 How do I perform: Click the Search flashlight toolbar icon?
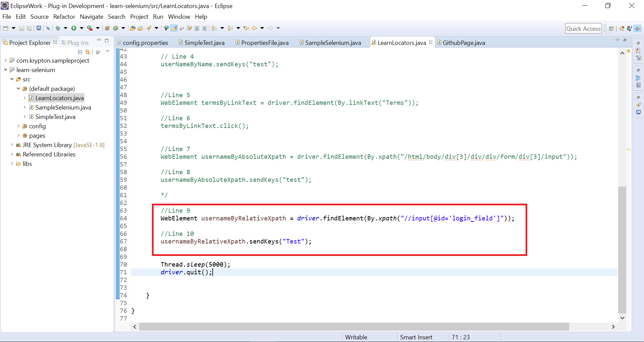pyautogui.click(x=149, y=28)
